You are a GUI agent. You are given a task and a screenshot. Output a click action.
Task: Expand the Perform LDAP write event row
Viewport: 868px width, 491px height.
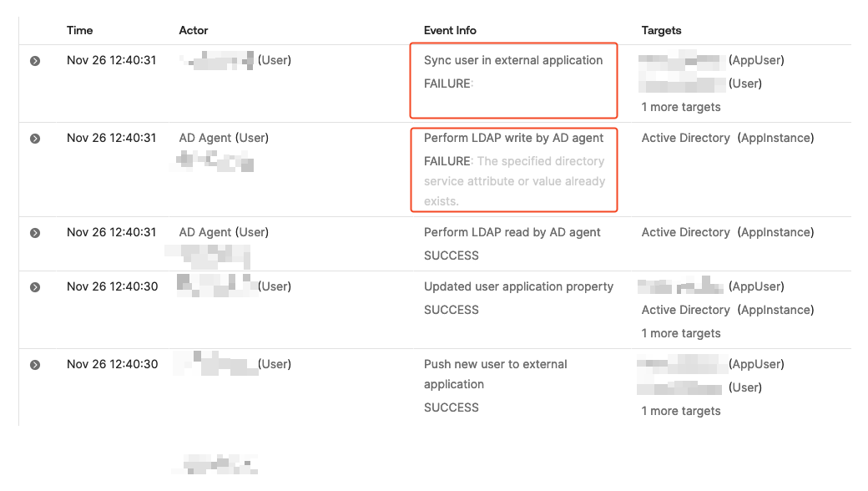[35, 139]
